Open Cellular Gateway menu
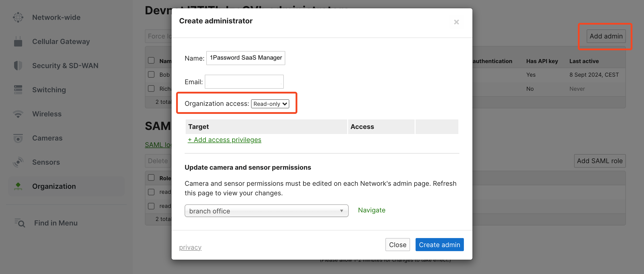644x274 pixels. (x=61, y=41)
